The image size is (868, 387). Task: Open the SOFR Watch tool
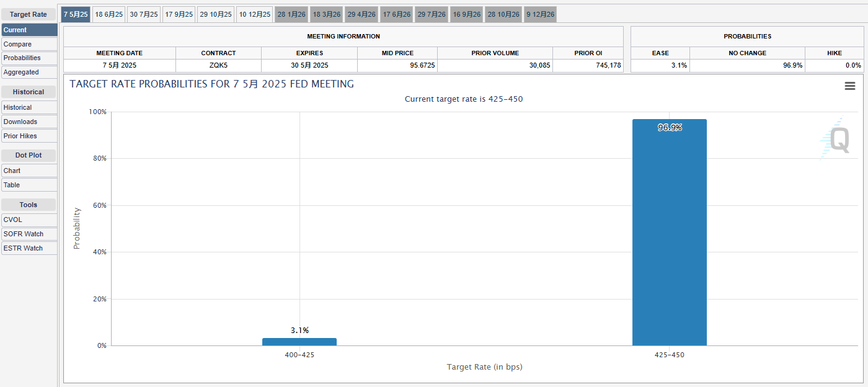click(29, 234)
